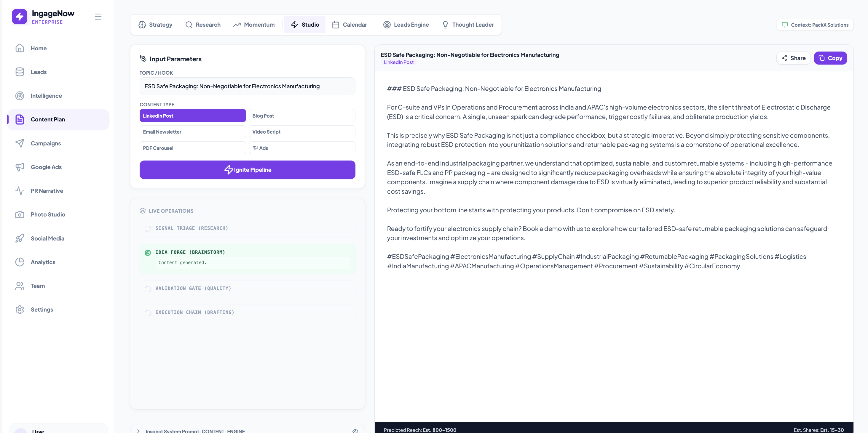Collapse sidebar with hamburger menu icon
Image resolution: width=868 pixels, height=433 pixels.
click(x=98, y=17)
